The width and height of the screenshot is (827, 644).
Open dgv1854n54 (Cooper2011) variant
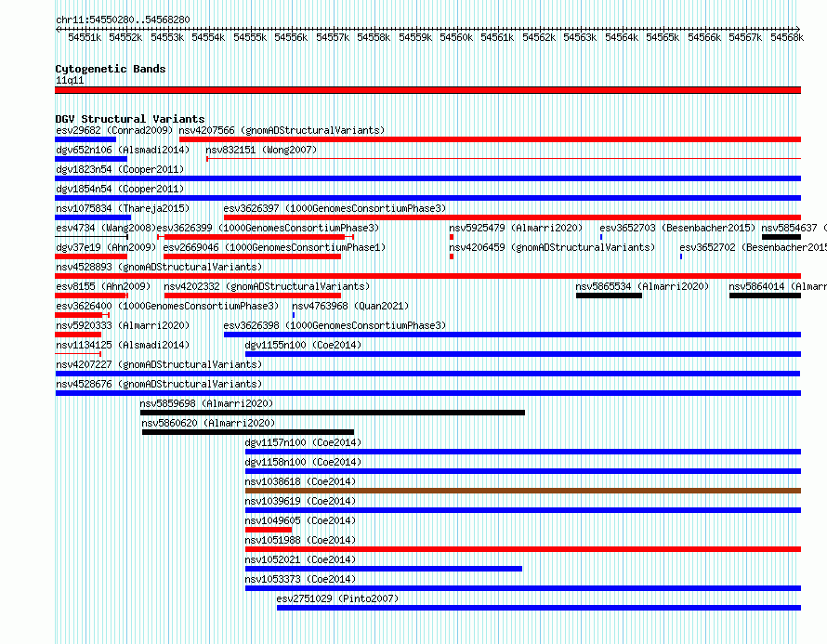[120, 189]
